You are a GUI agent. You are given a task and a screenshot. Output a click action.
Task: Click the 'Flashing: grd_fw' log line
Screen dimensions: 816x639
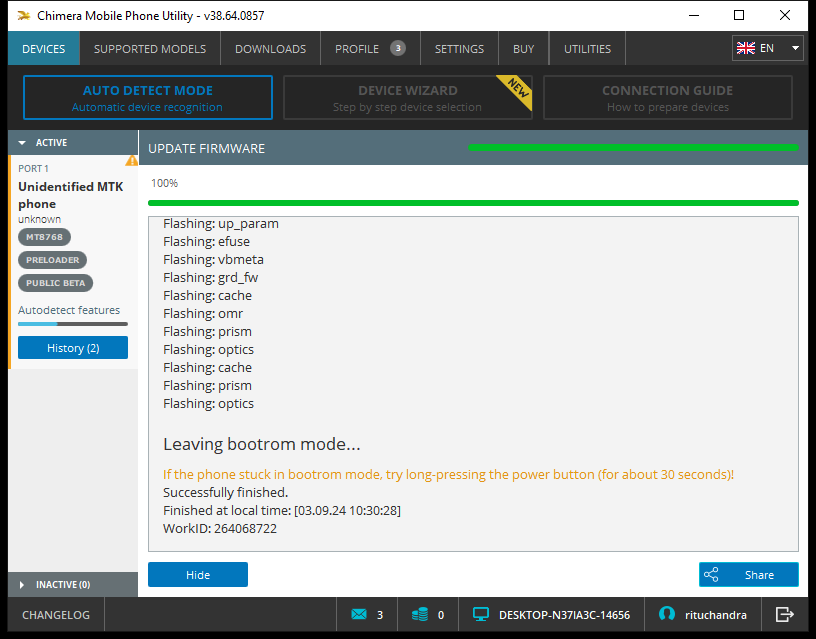coord(211,277)
